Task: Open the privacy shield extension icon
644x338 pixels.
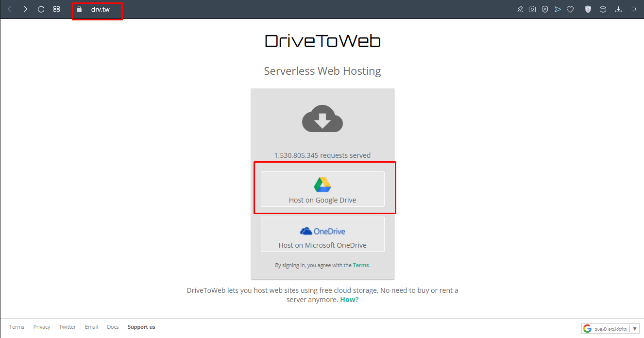Action: (x=588, y=9)
